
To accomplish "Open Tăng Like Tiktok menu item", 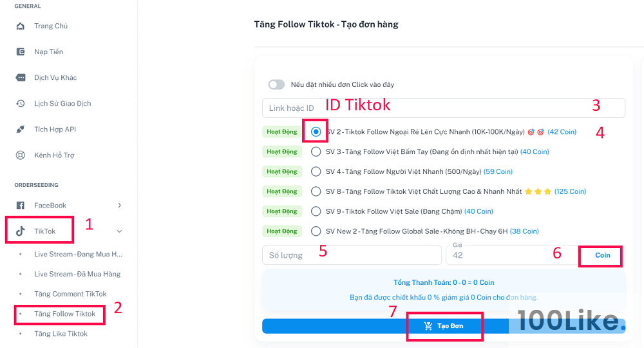I will (61, 334).
